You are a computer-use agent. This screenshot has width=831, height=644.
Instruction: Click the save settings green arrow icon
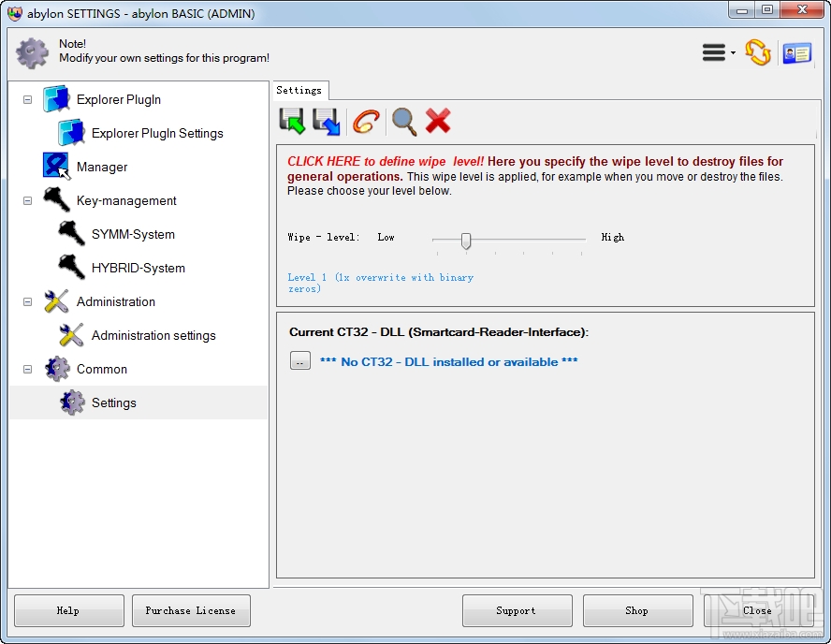coord(292,122)
